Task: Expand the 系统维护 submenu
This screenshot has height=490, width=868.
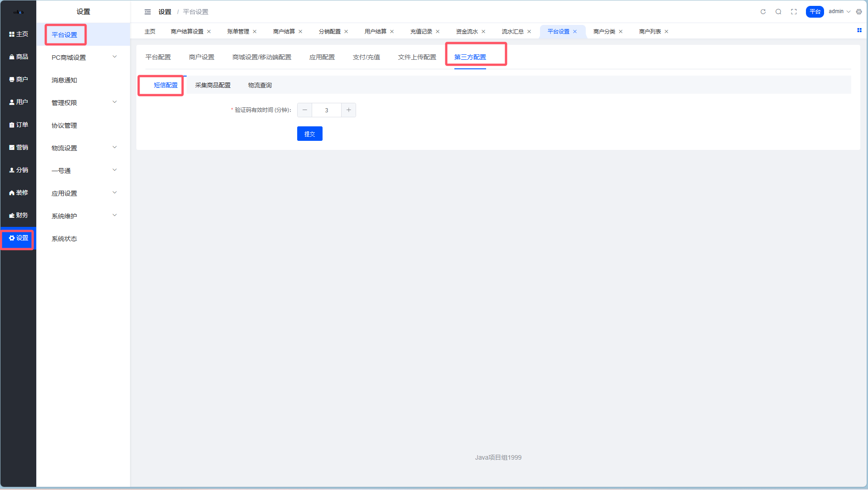Action: tap(83, 216)
